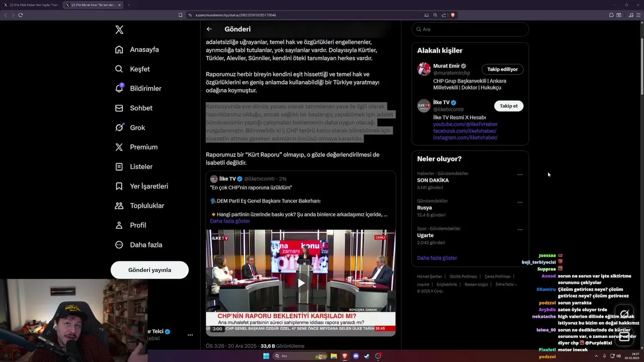644x362 pixels.
Task: Open Premium page
Action: (136, 147)
